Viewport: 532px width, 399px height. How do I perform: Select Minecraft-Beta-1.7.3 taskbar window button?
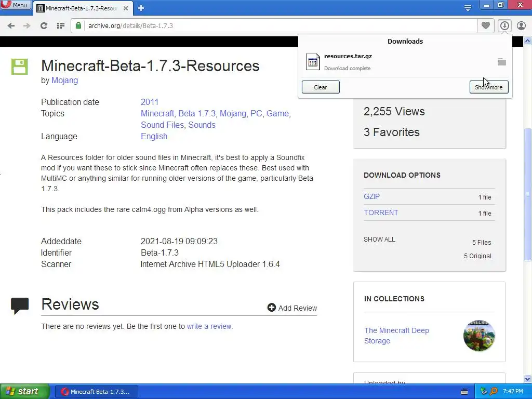tap(96, 392)
